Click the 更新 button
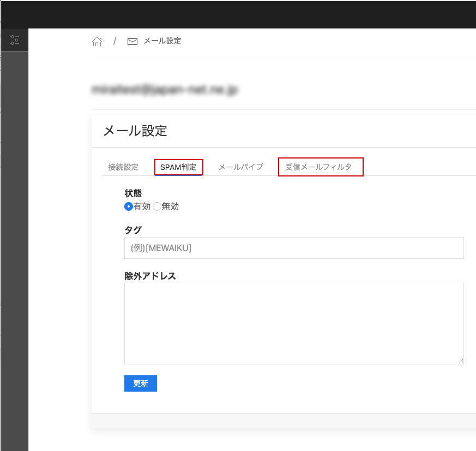The height and width of the screenshot is (451, 476). (x=141, y=383)
